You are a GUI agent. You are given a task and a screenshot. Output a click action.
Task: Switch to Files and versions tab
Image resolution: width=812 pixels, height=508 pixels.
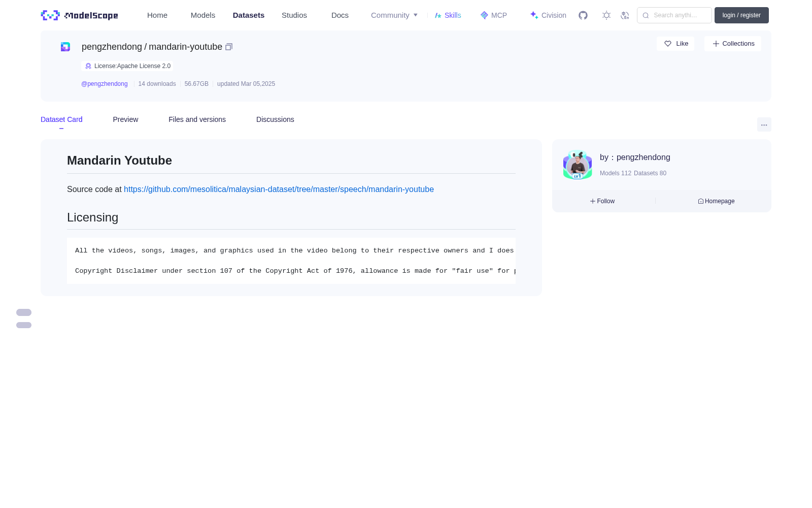pyautogui.click(x=197, y=119)
